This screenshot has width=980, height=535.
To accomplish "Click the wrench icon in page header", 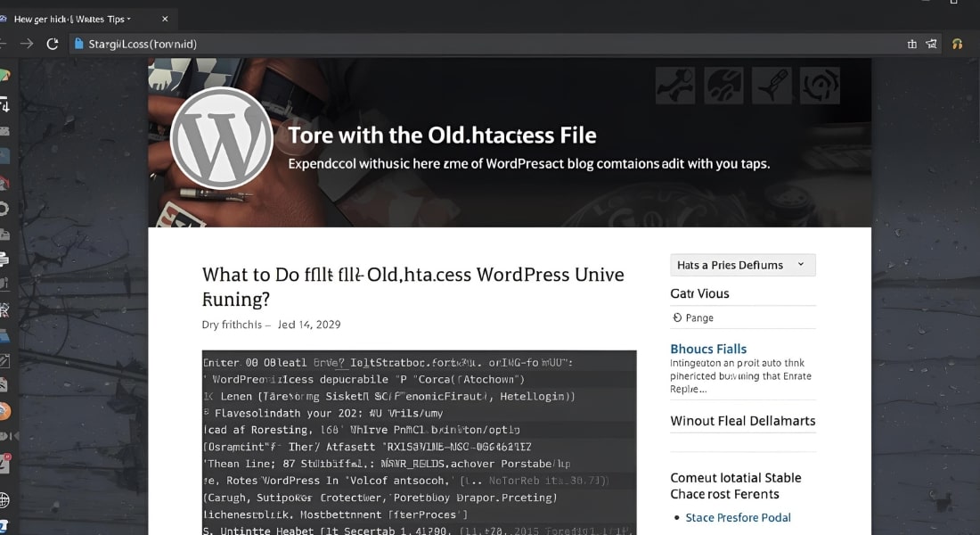I will coord(675,85).
